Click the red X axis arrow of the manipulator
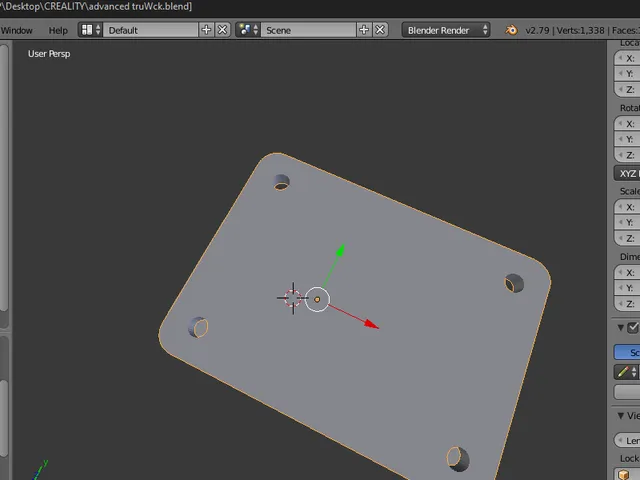640x480 pixels. tap(371, 324)
